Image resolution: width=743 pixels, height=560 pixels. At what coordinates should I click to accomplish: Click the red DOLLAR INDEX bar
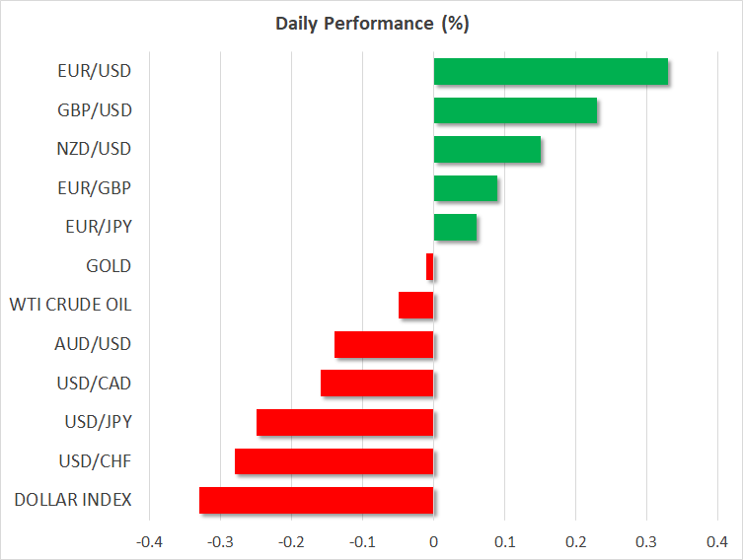(317, 500)
